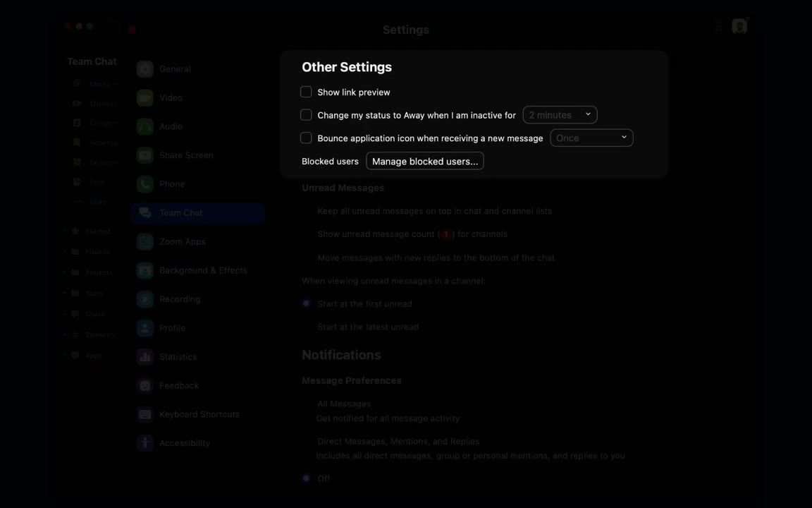
Task: Open Background & Effects settings icon
Action: click(x=145, y=271)
